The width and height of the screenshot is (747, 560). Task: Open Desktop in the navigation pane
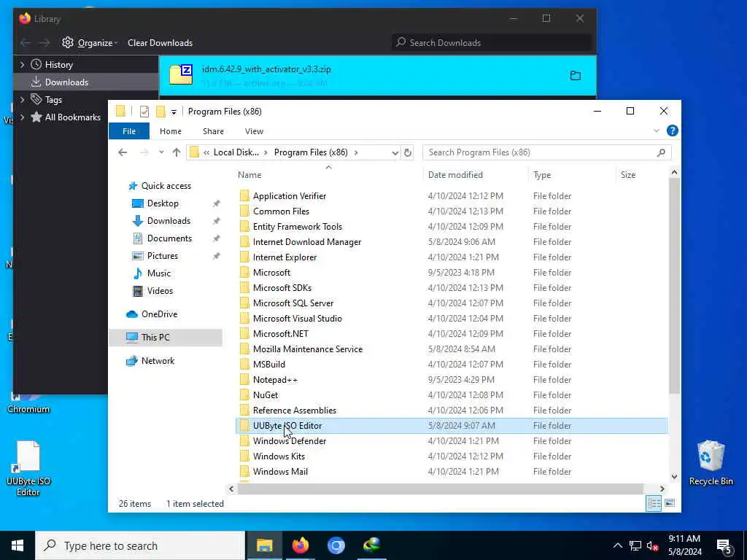click(163, 203)
